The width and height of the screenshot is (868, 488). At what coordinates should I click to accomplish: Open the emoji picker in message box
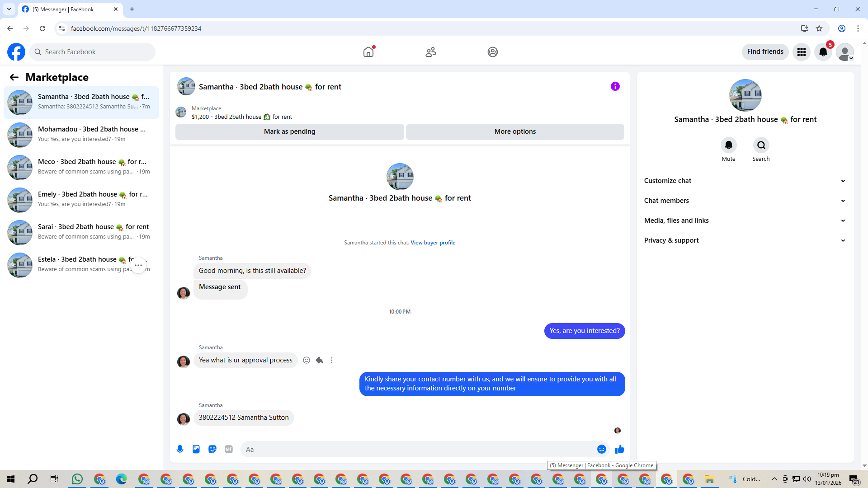tap(601, 449)
